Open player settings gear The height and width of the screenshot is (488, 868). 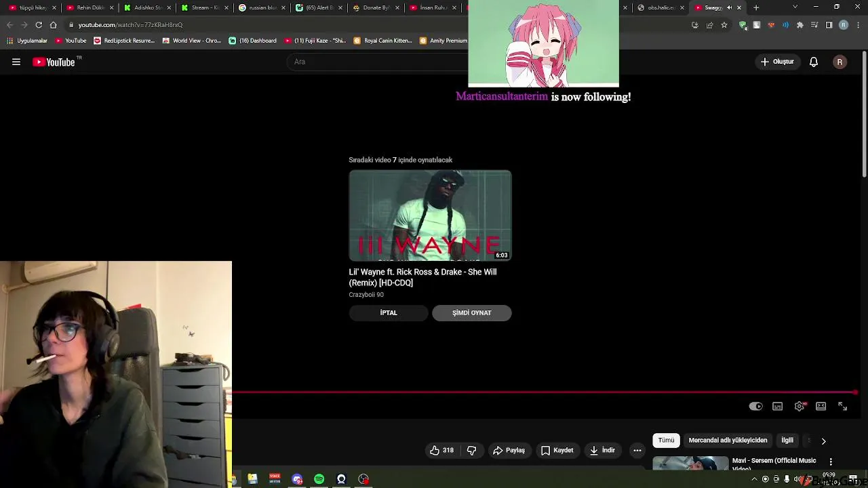(x=800, y=406)
